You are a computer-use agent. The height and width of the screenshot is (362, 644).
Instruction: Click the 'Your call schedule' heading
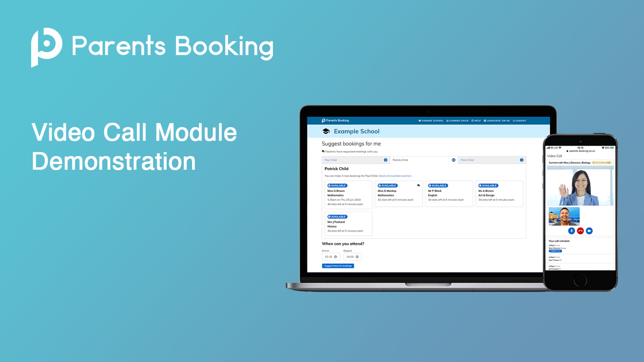(559, 241)
